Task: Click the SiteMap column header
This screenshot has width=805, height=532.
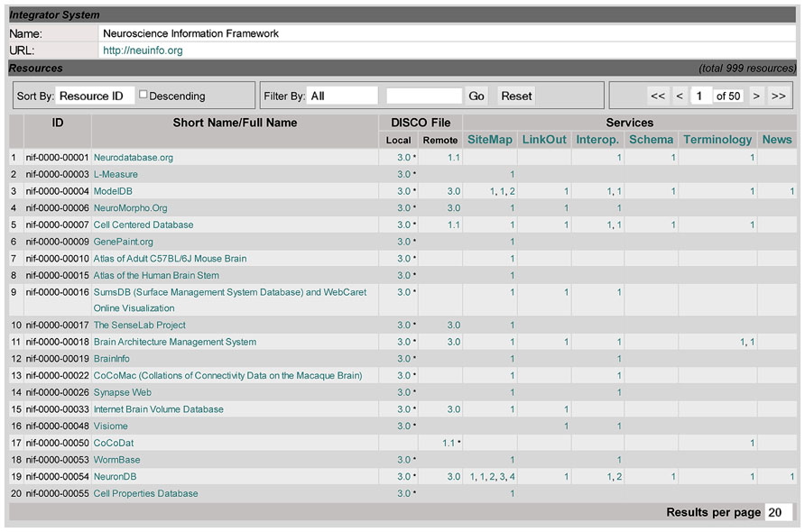Action: [490, 140]
